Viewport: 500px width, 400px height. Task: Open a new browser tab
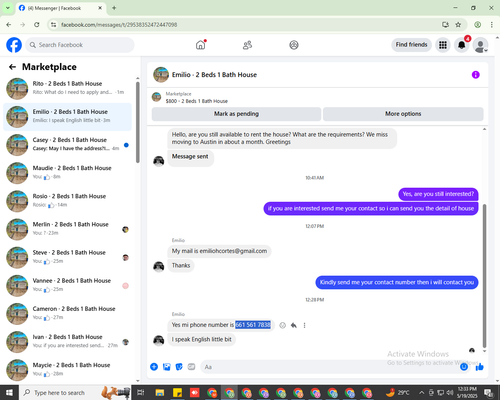click(114, 8)
